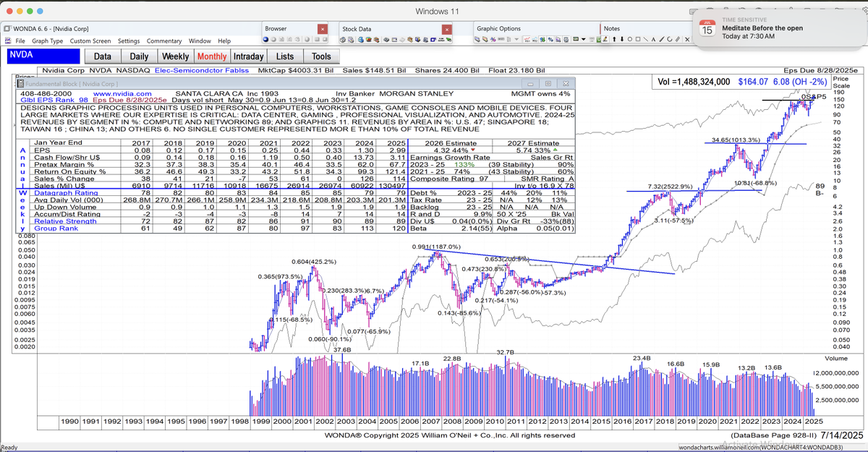Screen dimensions: 868x452
Task: Click the 2020 year label on time axis
Action: click(x=707, y=421)
